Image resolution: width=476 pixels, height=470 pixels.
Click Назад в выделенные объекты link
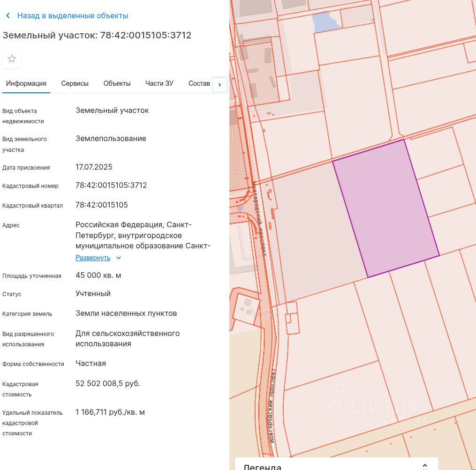pos(73,16)
